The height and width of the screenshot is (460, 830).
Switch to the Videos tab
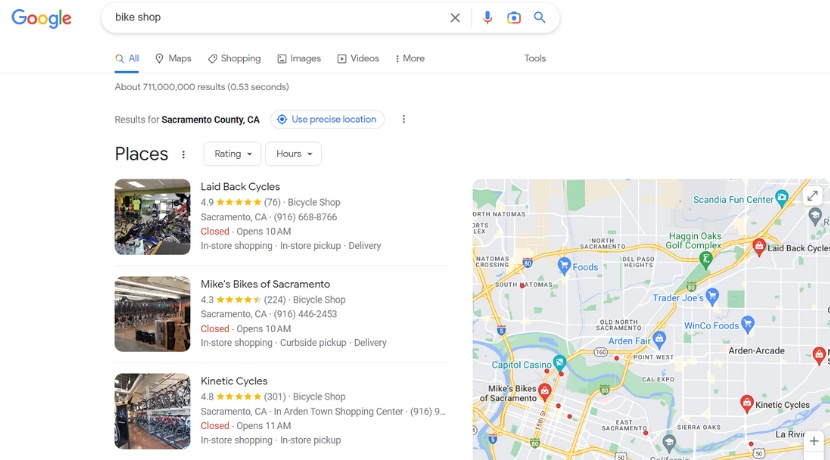click(x=358, y=59)
